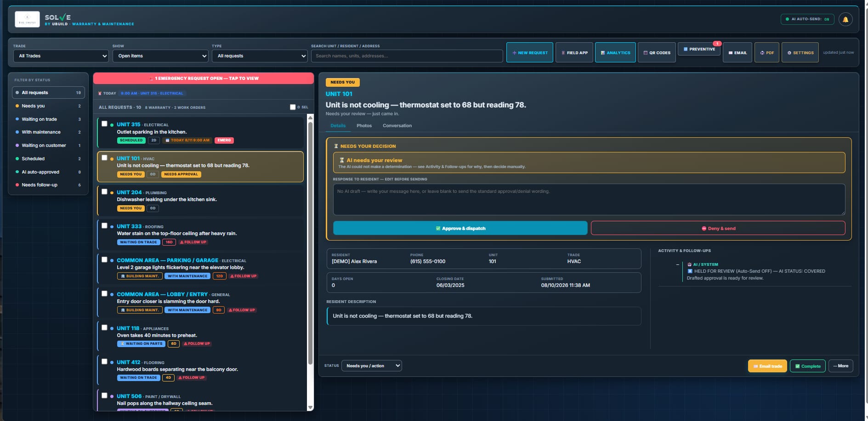Viewport: 868px width, 421px height.
Task: Open the QR Codes button
Action: (657, 52)
